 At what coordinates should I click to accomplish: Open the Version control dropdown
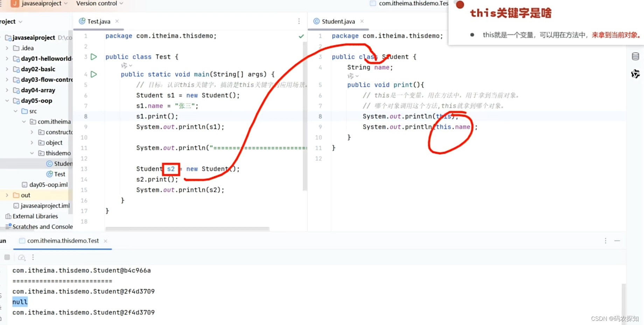99,4
